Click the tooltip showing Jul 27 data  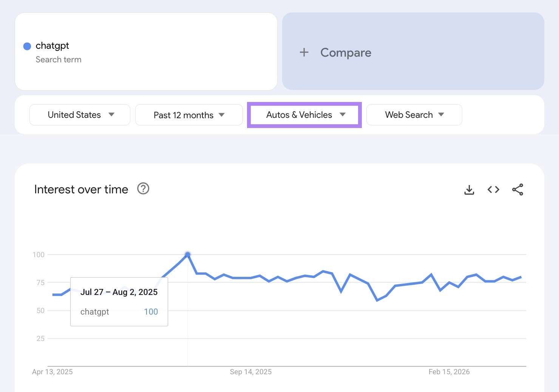[119, 301]
